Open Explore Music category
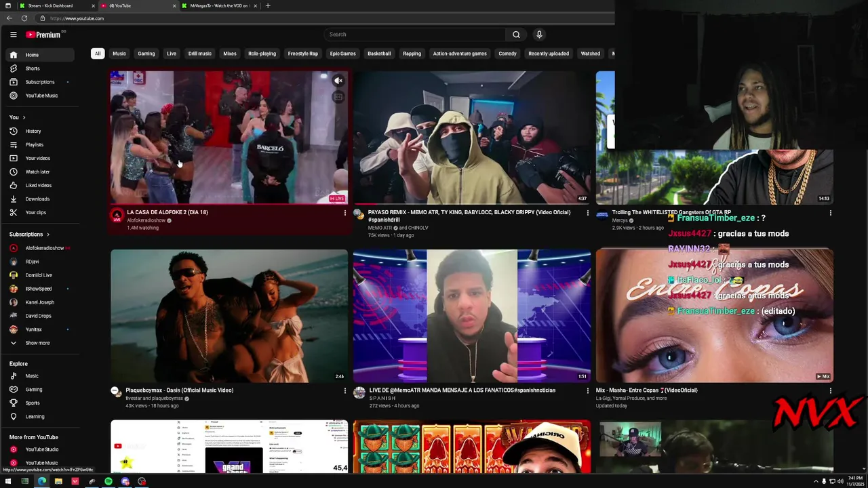 (40, 375)
